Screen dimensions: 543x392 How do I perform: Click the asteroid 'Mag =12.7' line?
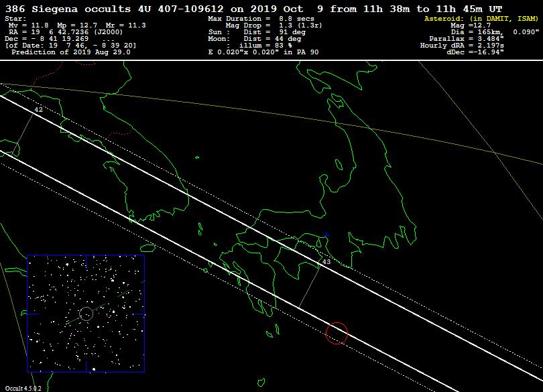471,25
